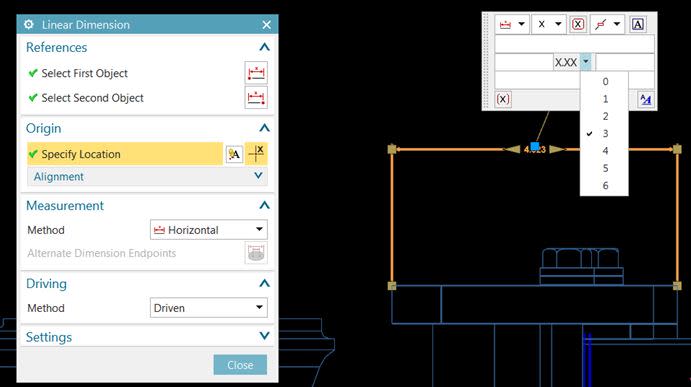Image resolution: width=691 pixels, height=387 pixels.
Task: Expand the Settings section
Action: (x=264, y=336)
